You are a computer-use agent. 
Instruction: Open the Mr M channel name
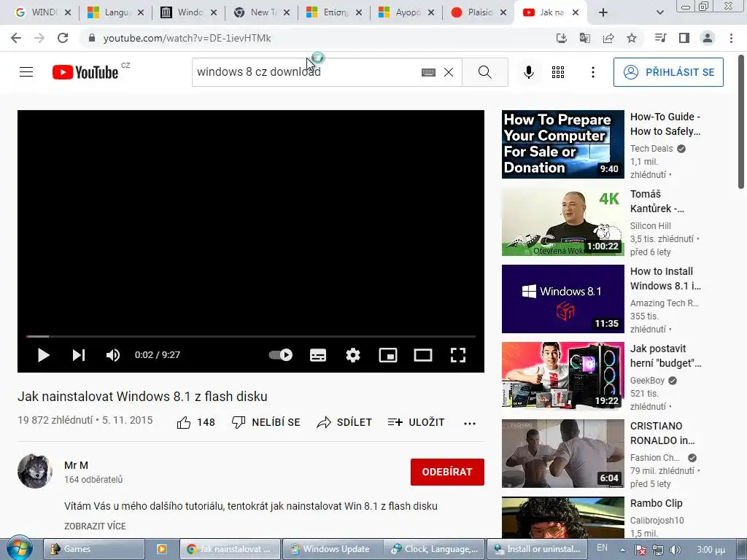(x=76, y=465)
